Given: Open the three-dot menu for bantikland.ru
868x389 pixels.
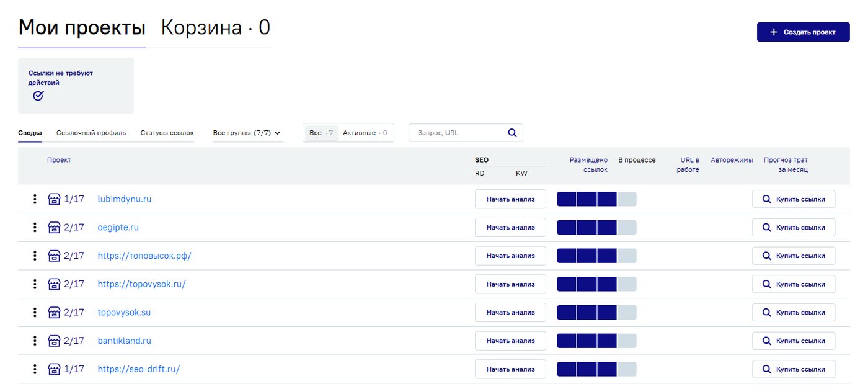Looking at the screenshot, I should [35, 341].
